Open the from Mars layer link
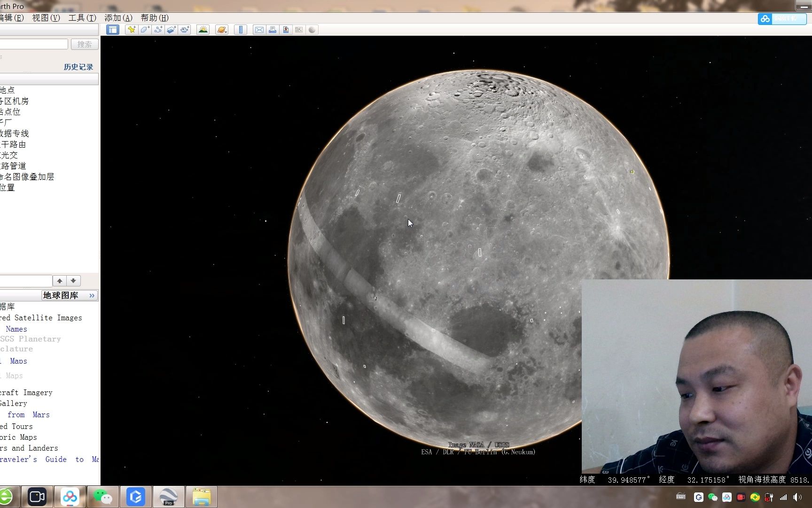Viewport: 812px width, 508px height. pos(28,415)
